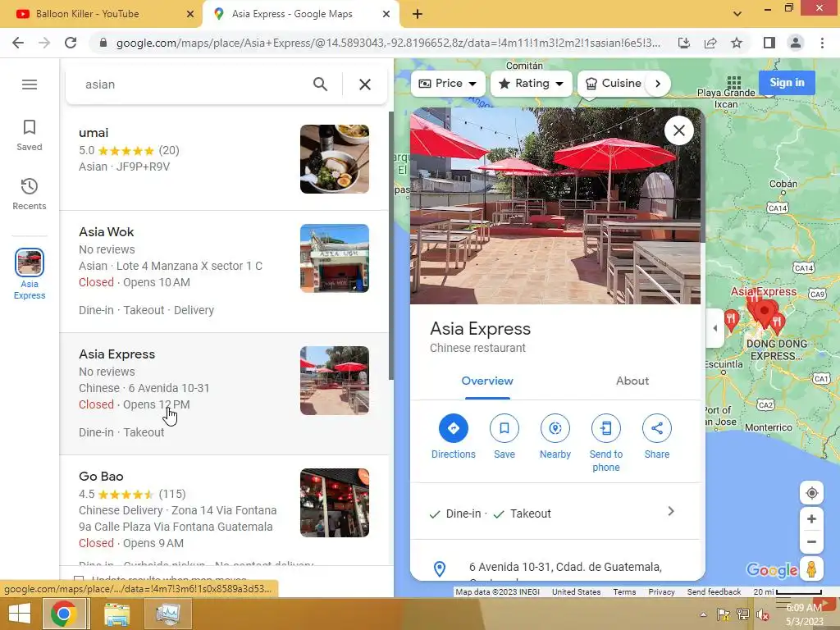Click the share page icon in address bar
This screenshot has height=630, width=840.
[x=710, y=43]
